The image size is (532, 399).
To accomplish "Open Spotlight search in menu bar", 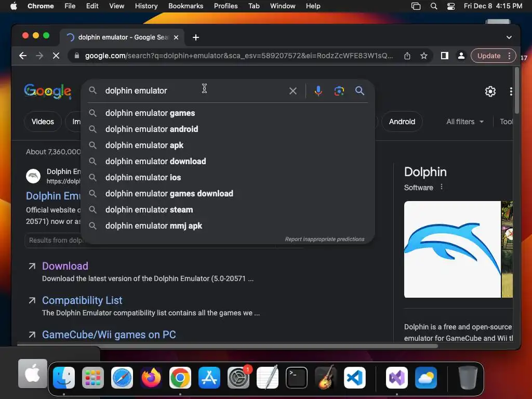I will (434, 6).
